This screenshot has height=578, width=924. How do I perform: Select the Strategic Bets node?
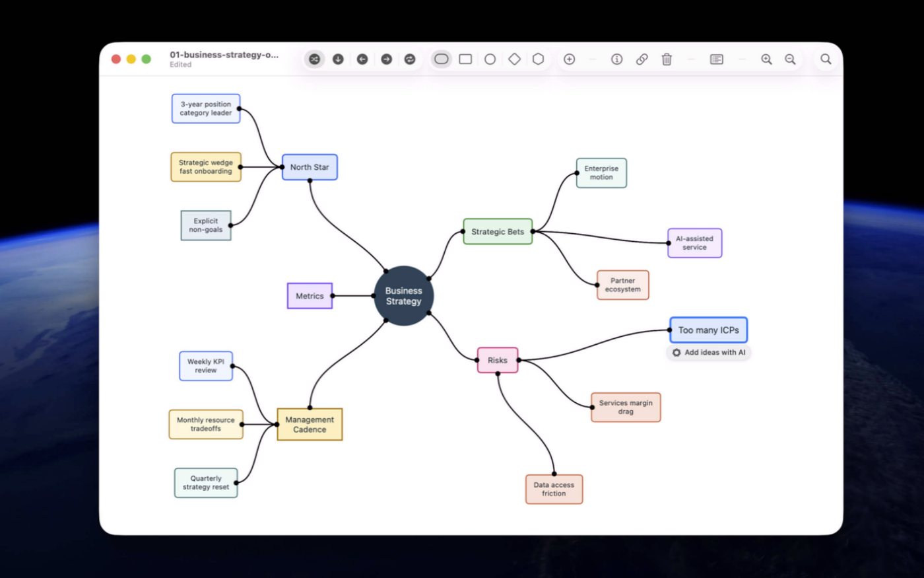(498, 232)
